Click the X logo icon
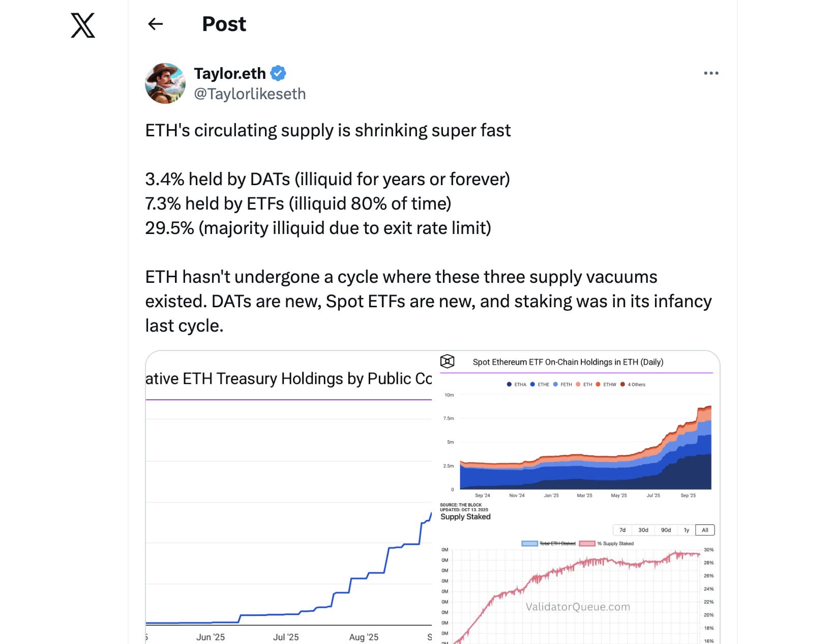 pos(83,25)
